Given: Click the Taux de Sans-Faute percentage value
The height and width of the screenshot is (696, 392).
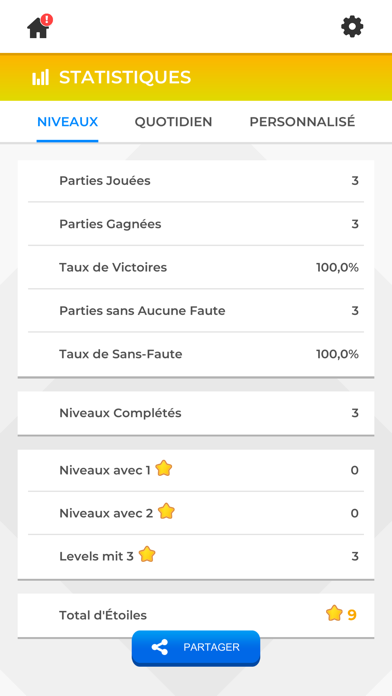Looking at the screenshot, I should coord(337,354).
